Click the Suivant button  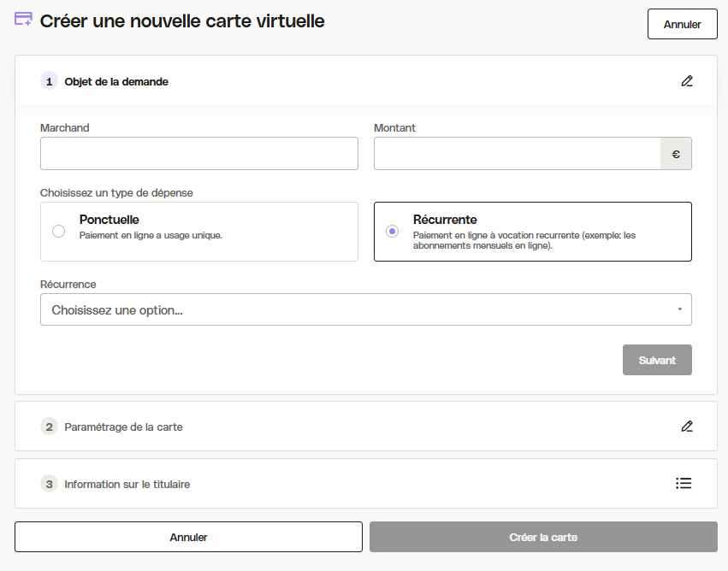[x=657, y=360]
